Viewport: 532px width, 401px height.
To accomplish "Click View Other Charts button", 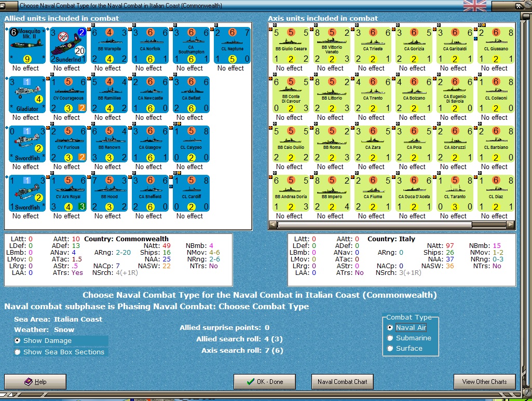I will 484,382.
